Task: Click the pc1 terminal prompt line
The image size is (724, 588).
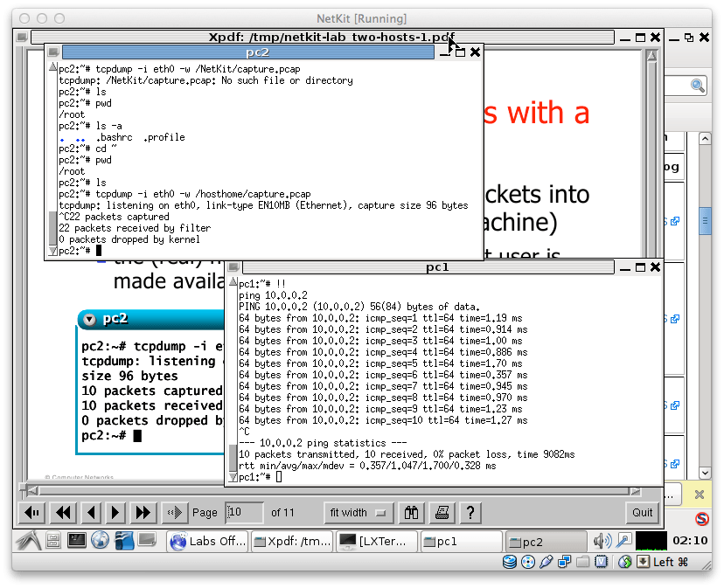Action: point(260,477)
